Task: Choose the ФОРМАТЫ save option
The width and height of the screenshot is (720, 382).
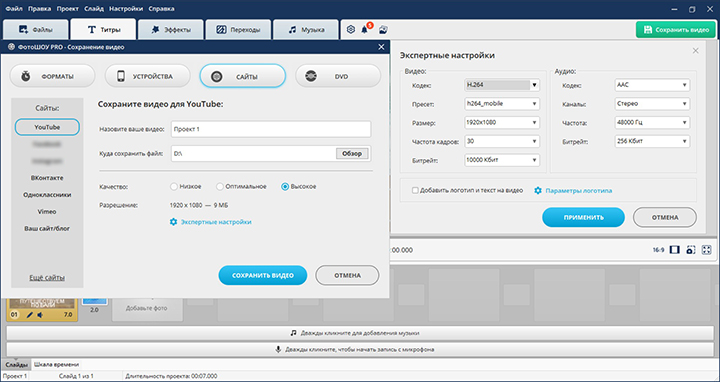Action: tap(52, 76)
